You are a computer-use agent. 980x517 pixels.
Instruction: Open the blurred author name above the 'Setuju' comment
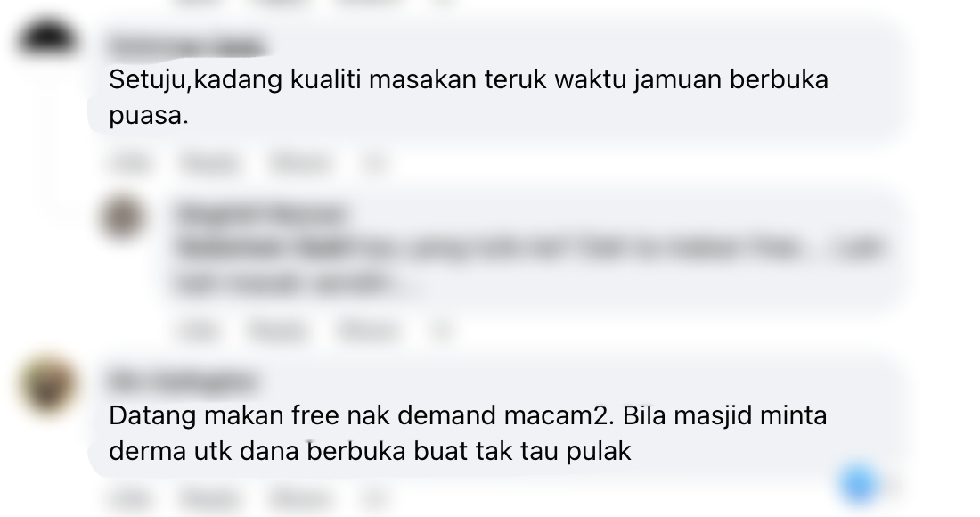tap(186, 46)
